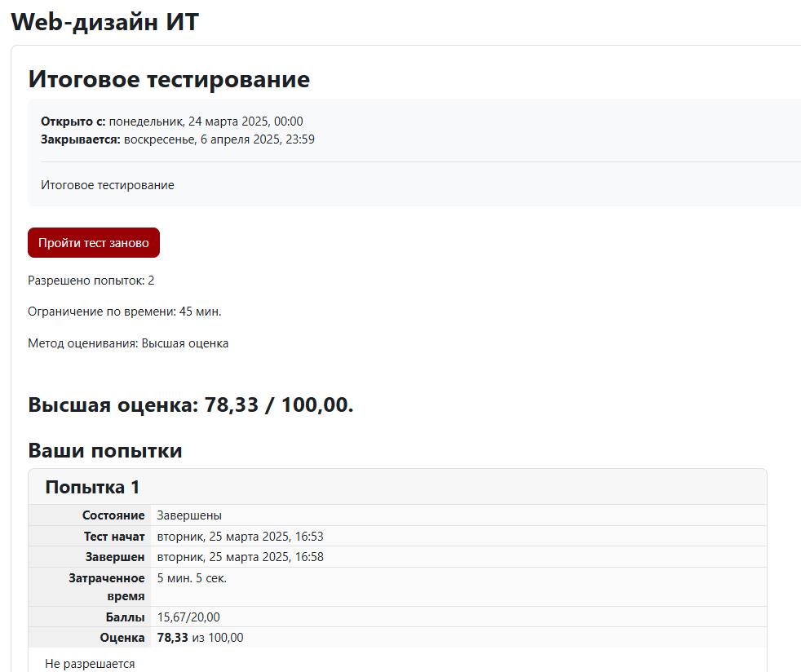The height and width of the screenshot is (672, 801).
Task: Select the grade '78,33 из 100,00'
Action: (x=201, y=637)
